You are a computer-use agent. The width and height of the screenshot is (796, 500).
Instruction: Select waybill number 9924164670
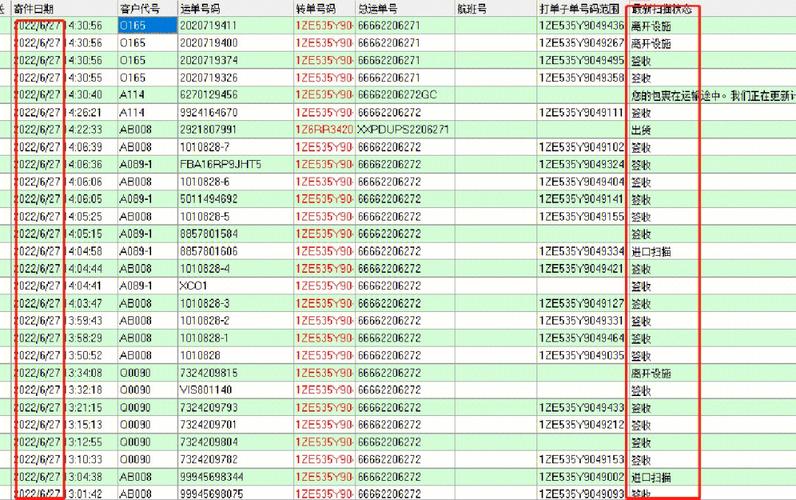(209, 112)
